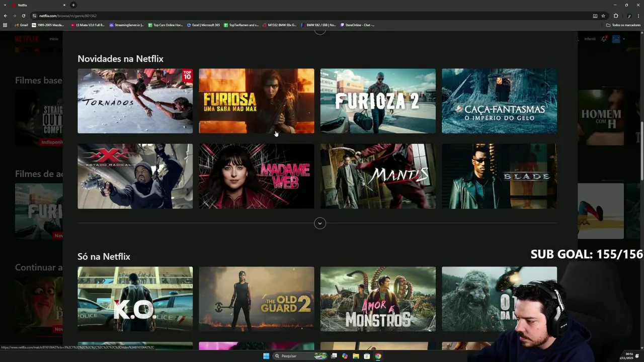Open the K.O. movie thumbnail
Screen dimensions: 644x362
click(x=135, y=299)
